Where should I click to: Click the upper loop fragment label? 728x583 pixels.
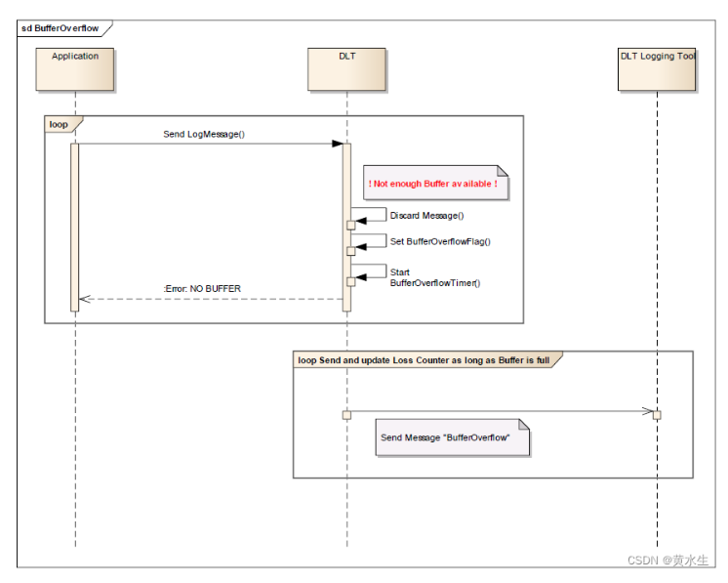coord(61,124)
